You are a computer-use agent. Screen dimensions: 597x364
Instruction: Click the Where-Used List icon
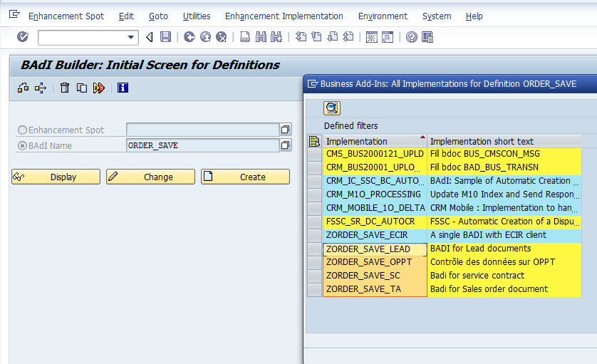pos(24,88)
